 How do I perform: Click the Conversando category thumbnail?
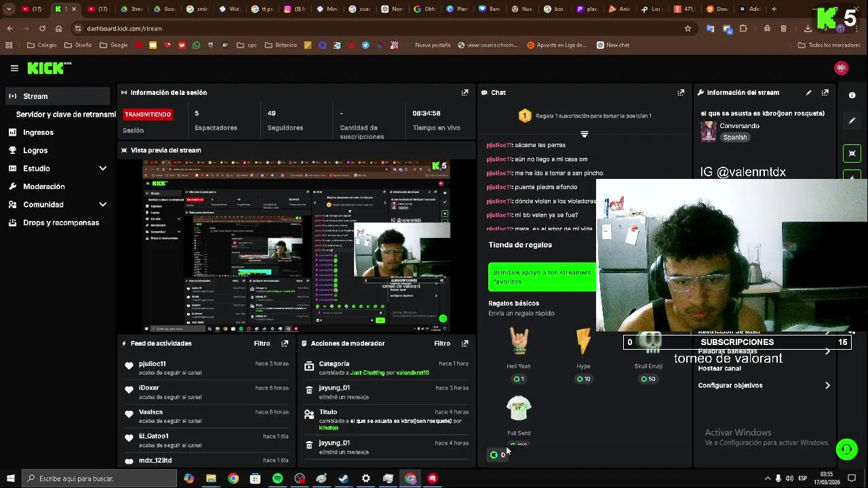point(709,131)
